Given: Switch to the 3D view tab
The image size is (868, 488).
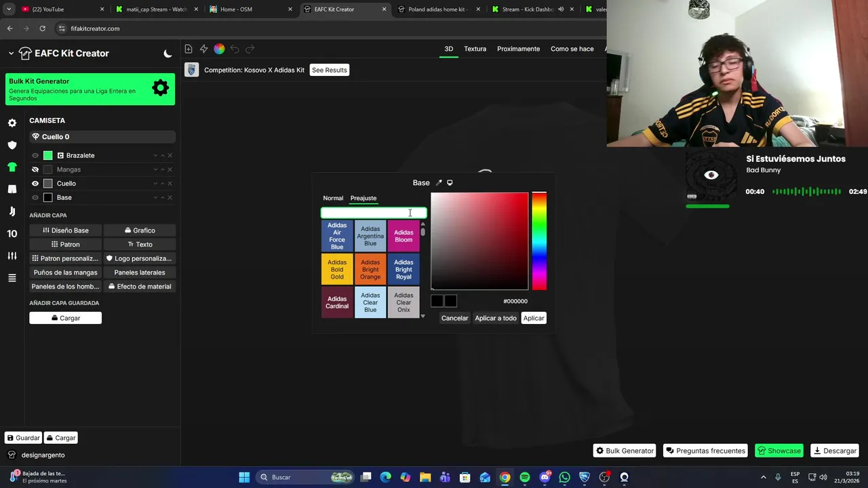Looking at the screenshot, I should tap(448, 49).
